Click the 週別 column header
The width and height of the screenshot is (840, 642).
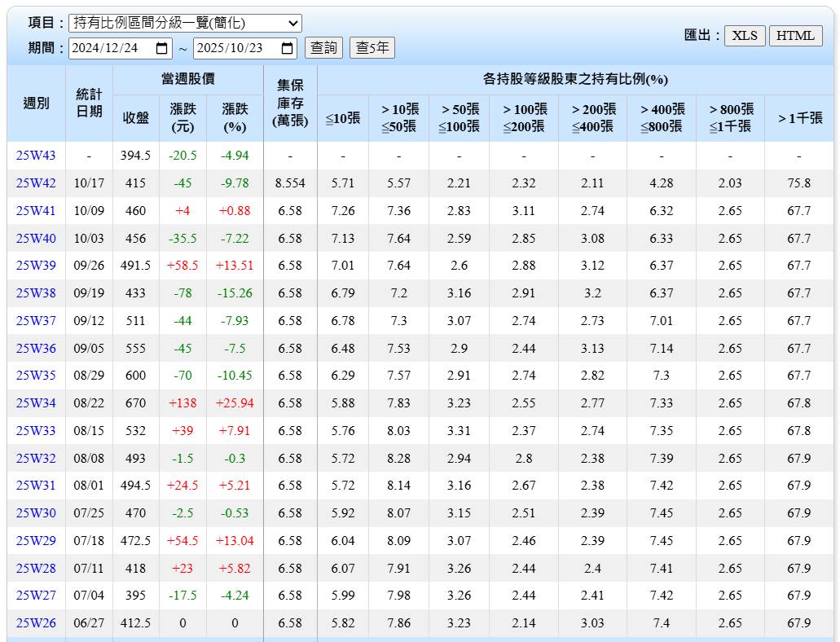pos(36,103)
